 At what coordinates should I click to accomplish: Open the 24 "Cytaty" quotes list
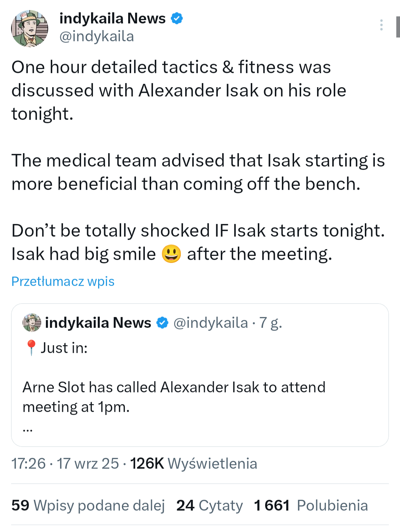[210, 505]
